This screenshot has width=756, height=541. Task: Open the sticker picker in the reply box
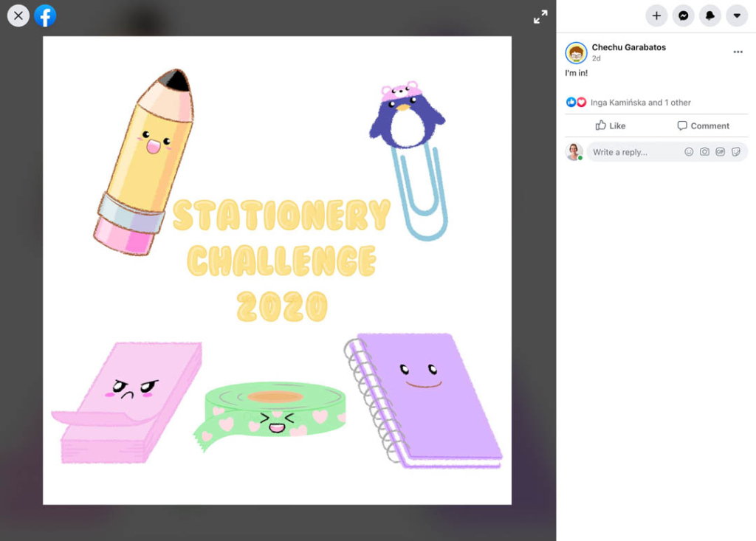coord(736,151)
